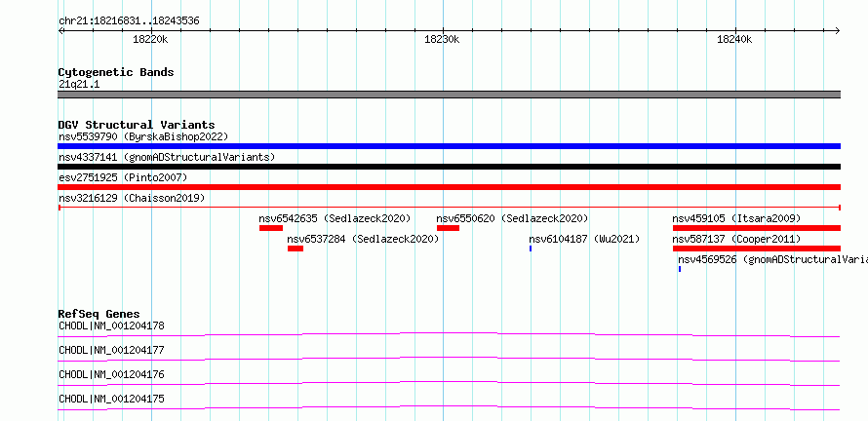Open variant nsv6537284 (Sedlazeck2020) label
The image size is (868, 421).
[363, 239]
